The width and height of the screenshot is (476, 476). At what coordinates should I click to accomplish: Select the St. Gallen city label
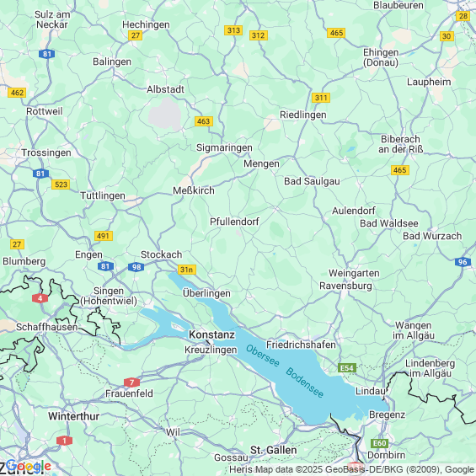pyautogui.click(x=273, y=450)
